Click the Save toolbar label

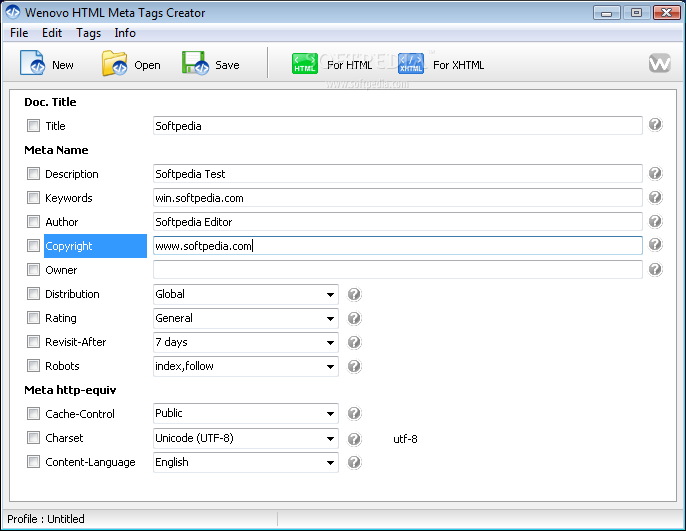(x=227, y=65)
